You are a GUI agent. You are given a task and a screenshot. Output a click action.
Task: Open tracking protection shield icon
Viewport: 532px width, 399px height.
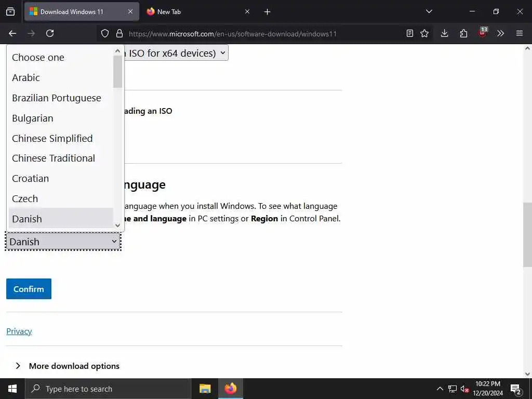105,33
